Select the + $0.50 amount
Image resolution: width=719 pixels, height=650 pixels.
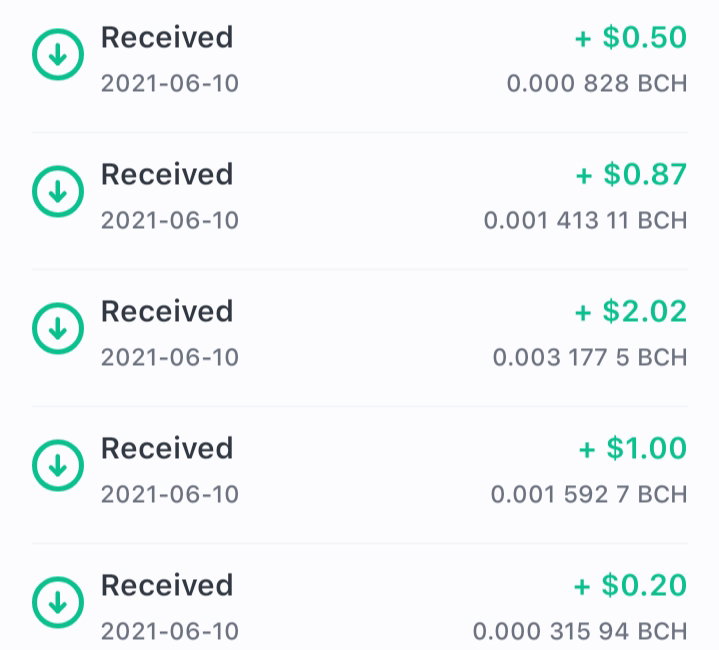pos(631,37)
